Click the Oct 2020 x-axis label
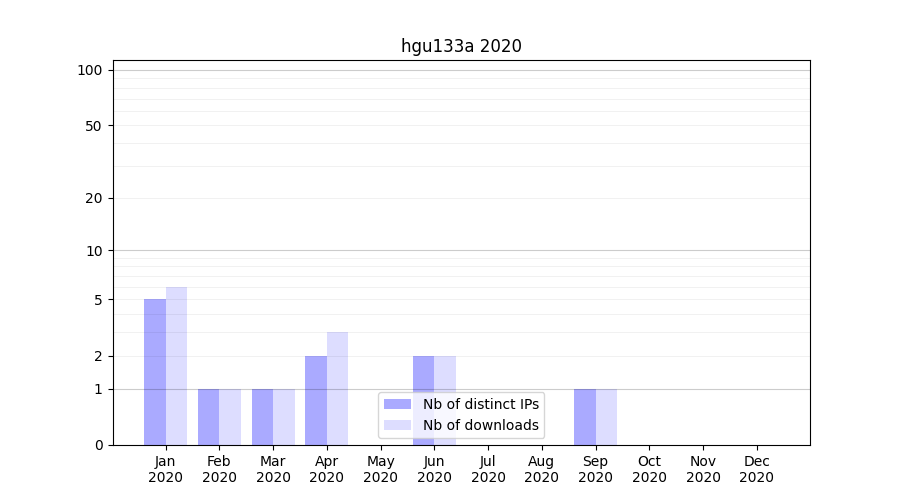 click(x=649, y=469)
